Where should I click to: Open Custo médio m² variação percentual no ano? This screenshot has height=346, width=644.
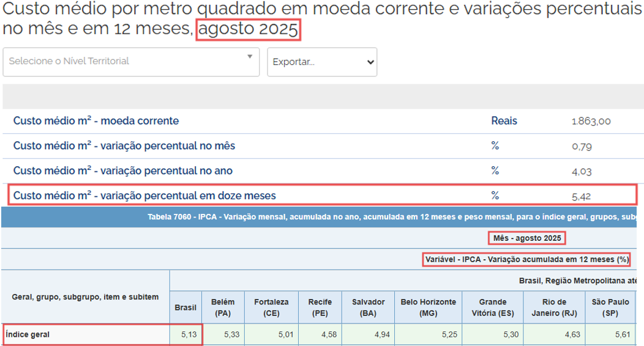coord(123,171)
